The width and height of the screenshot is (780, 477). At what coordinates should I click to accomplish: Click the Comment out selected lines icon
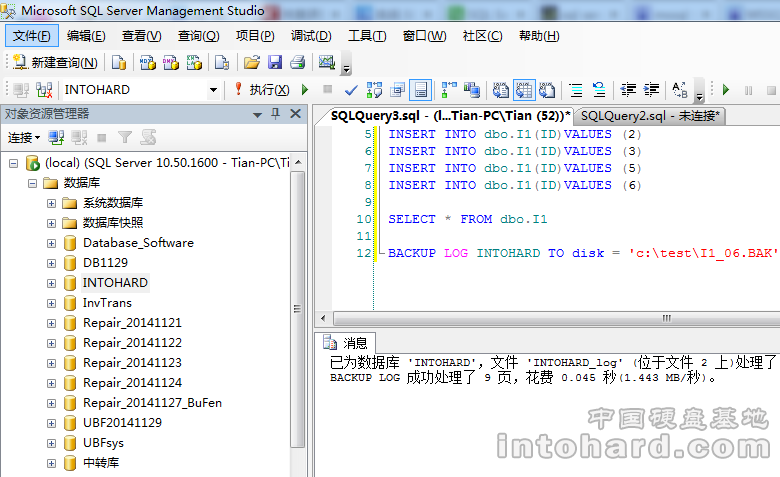576,90
